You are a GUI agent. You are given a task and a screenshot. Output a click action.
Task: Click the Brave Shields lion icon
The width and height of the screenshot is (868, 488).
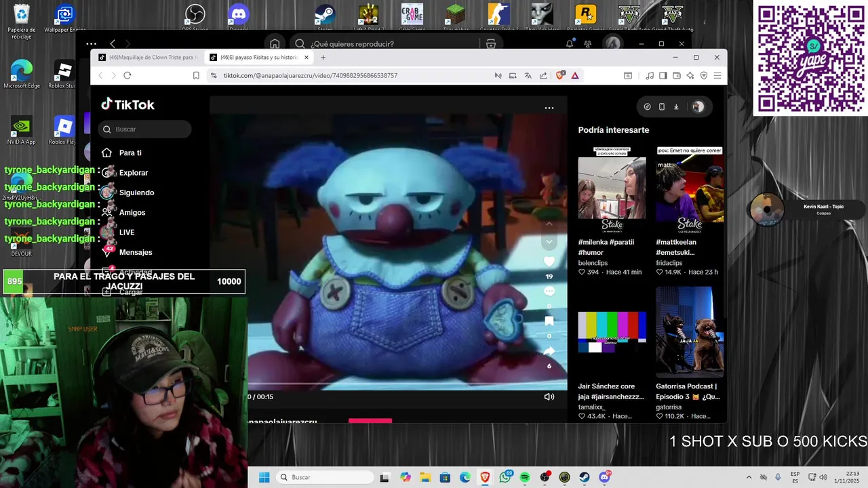pyautogui.click(x=560, y=75)
